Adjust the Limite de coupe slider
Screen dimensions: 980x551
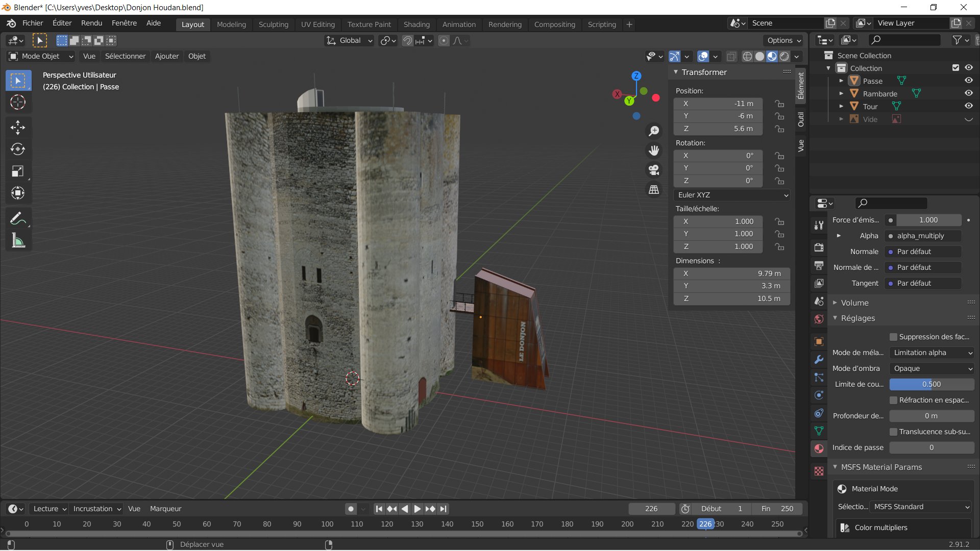point(932,384)
